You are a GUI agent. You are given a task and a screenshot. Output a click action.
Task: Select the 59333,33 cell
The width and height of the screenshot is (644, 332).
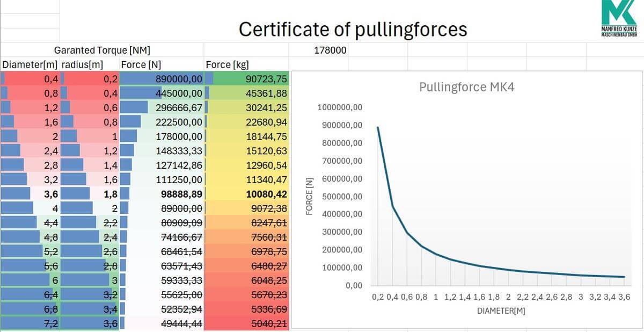tap(162, 280)
